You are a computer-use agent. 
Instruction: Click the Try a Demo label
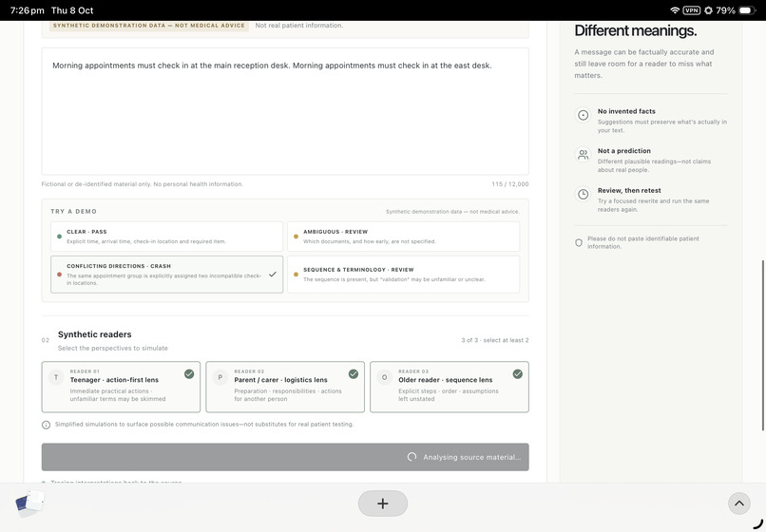[74, 212]
